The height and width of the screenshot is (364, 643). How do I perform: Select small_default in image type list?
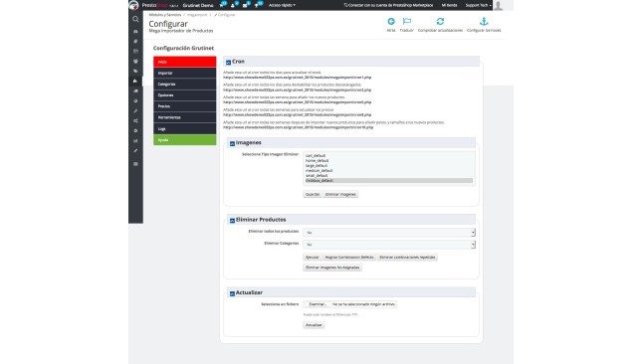pos(317,175)
